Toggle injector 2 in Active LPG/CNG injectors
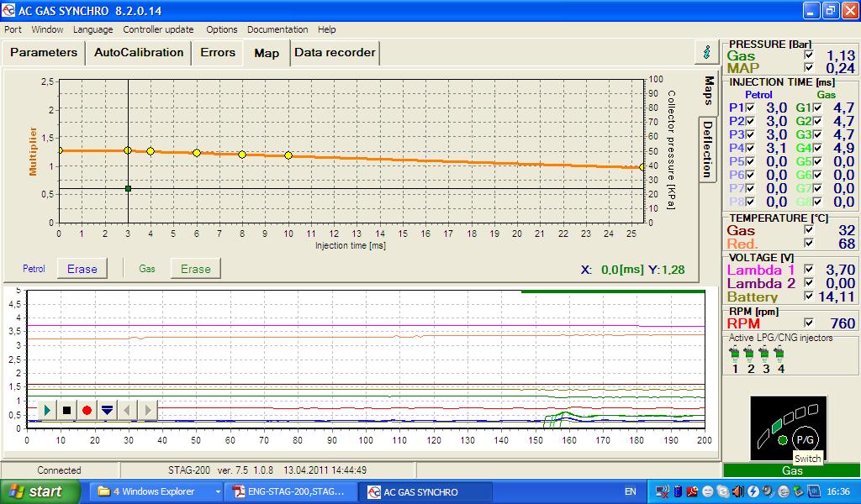 [749, 354]
